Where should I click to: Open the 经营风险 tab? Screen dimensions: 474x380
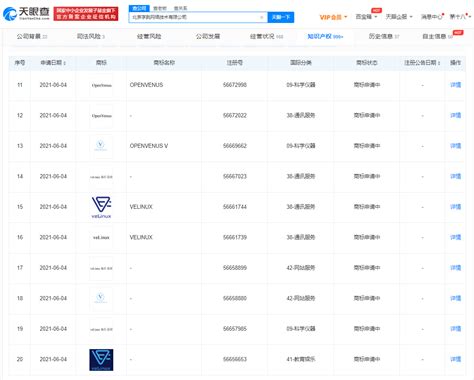coord(149,36)
